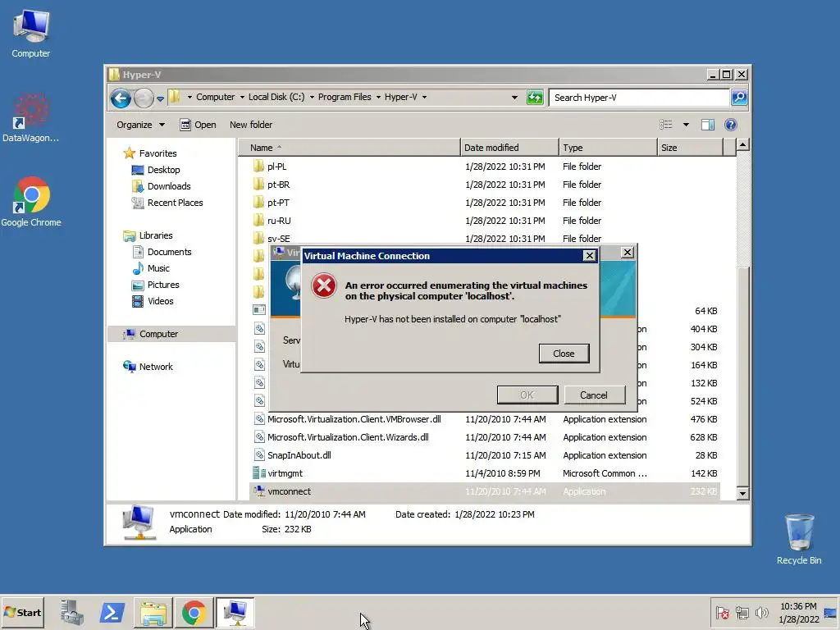Select the pl-PL folder
The image size is (840, 630).
[485, 167]
